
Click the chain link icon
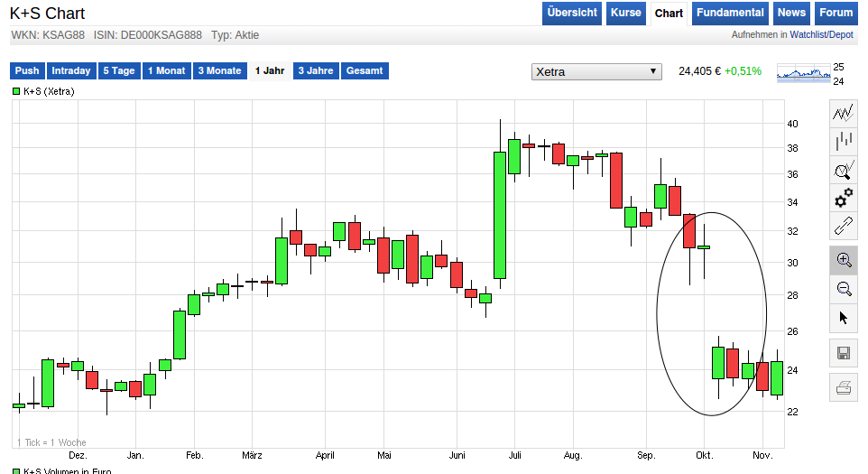coord(843,226)
